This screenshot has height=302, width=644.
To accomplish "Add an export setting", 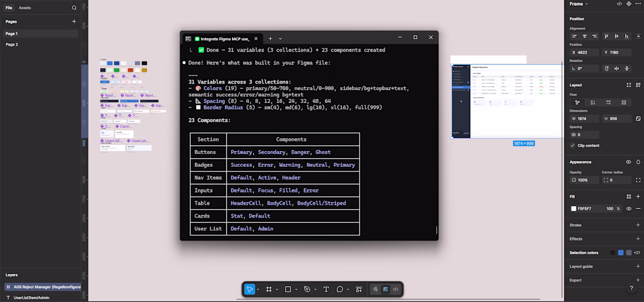I will click(x=638, y=280).
